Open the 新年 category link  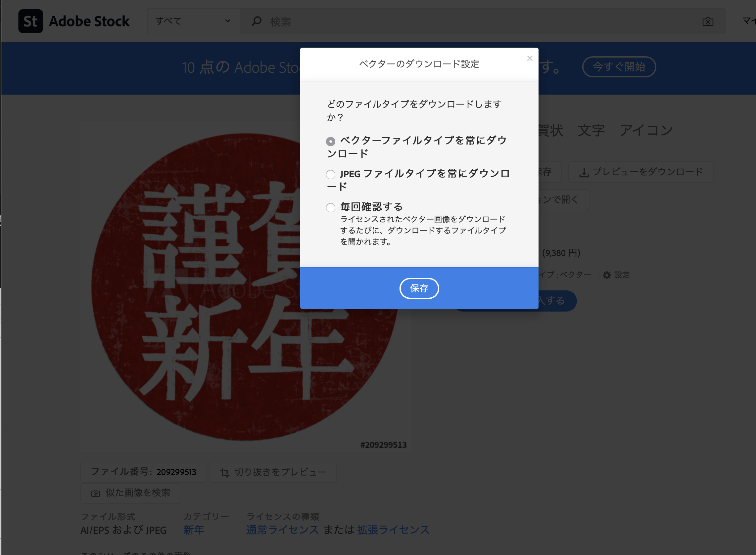tap(194, 530)
